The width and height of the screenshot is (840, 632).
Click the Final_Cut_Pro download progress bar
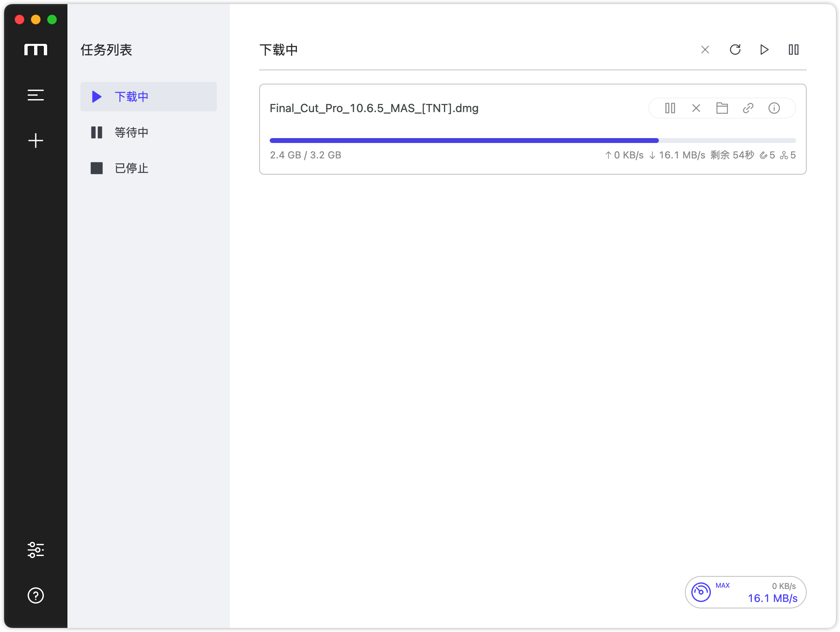coord(533,141)
